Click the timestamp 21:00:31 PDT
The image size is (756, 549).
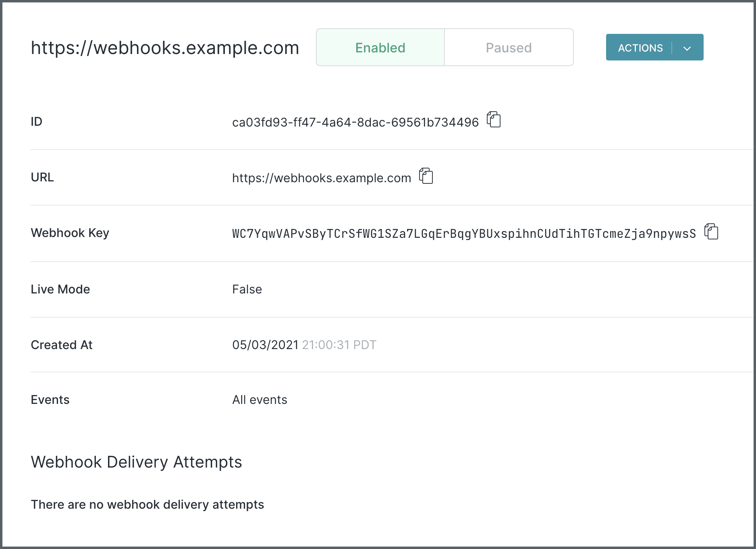[339, 345]
